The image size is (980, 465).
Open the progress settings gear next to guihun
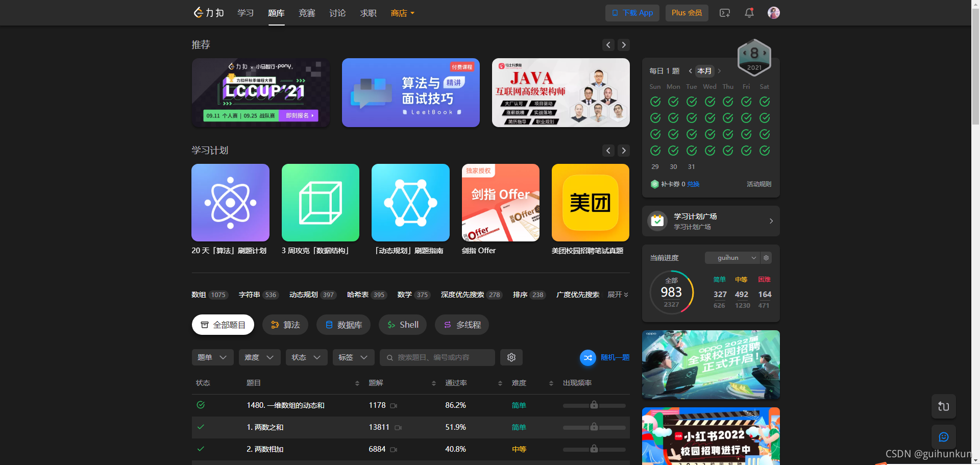tap(766, 258)
